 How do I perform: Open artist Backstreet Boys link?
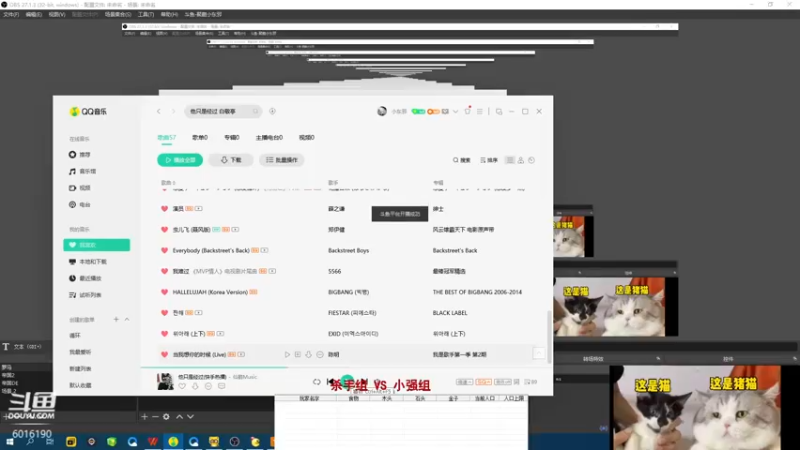coord(348,251)
